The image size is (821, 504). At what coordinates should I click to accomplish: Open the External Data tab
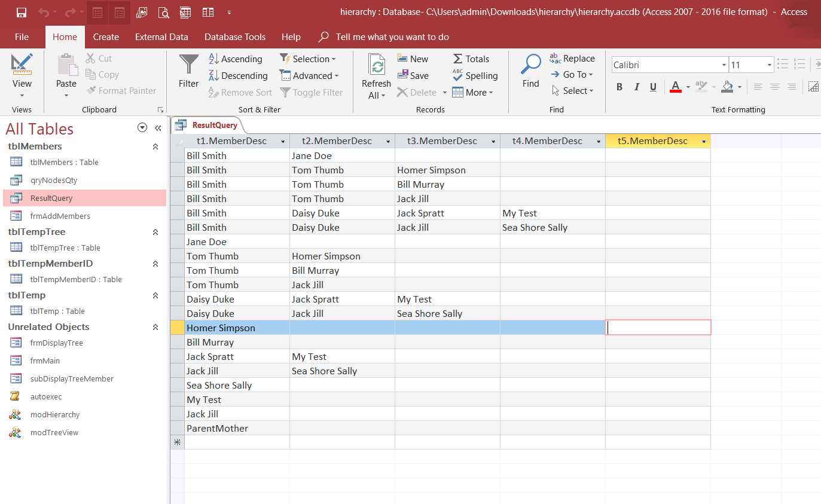click(x=161, y=37)
